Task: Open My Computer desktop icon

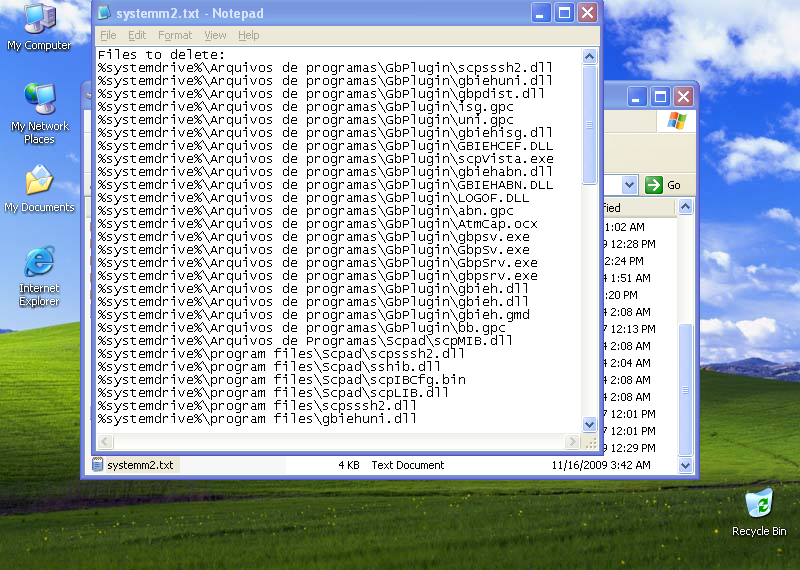Action: tap(39, 27)
